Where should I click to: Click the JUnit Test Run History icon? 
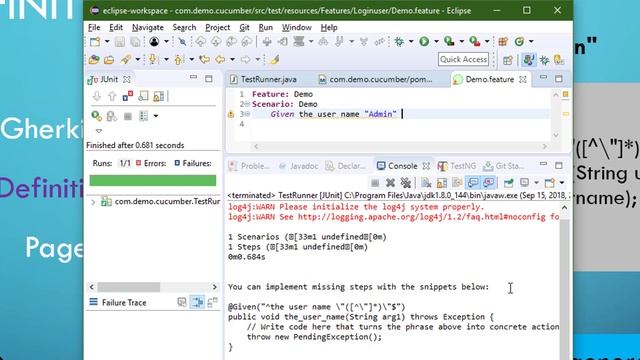[144, 116]
